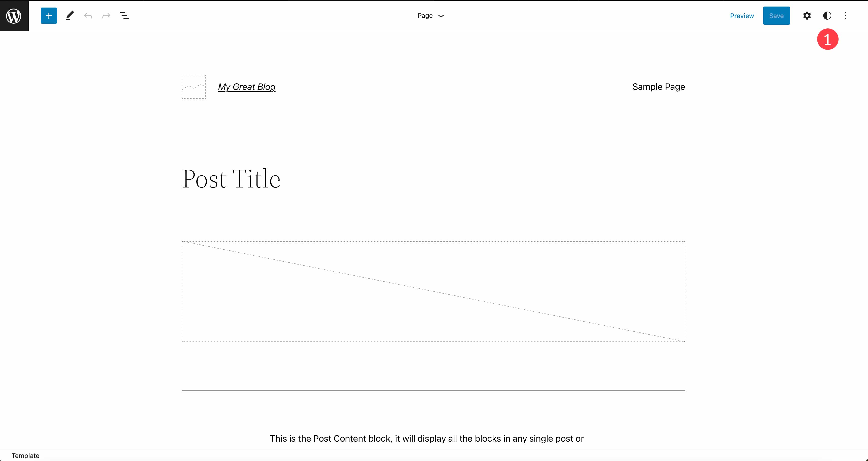This screenshot has width=868, height=461.
Task: Click the Post Content block text
Action: coord(427,438)
